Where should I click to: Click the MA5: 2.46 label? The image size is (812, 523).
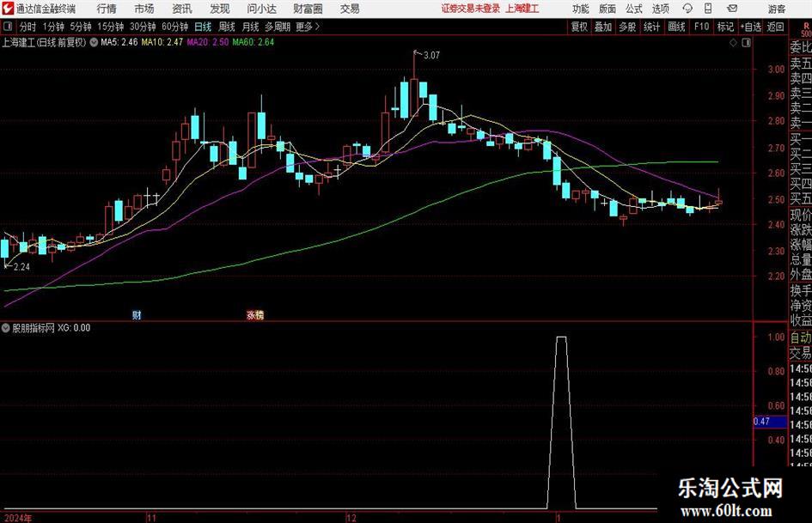tap(119, 42)
